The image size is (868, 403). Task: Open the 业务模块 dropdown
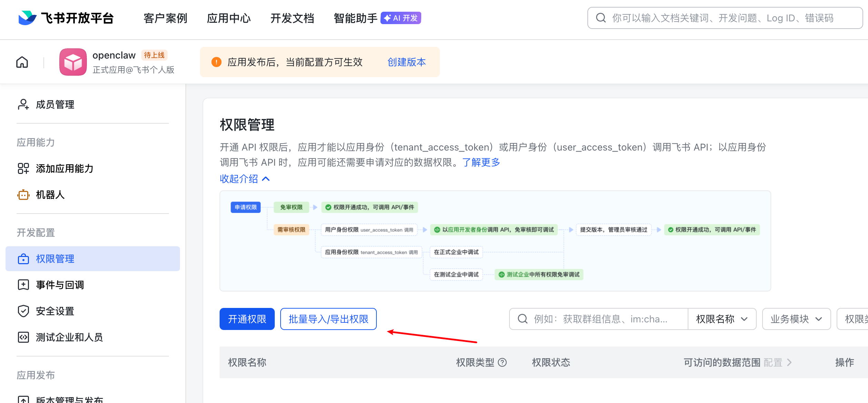click(x=796, y=319)
